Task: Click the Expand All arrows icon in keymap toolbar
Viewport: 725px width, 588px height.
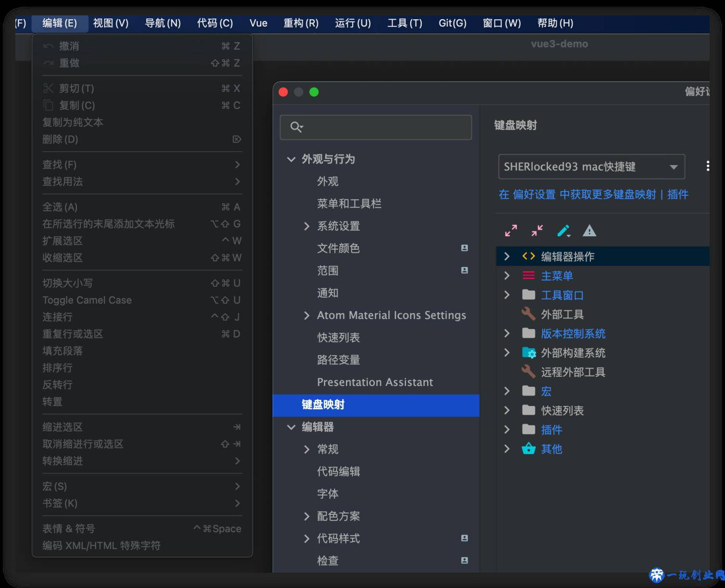Action: [511, 231]
